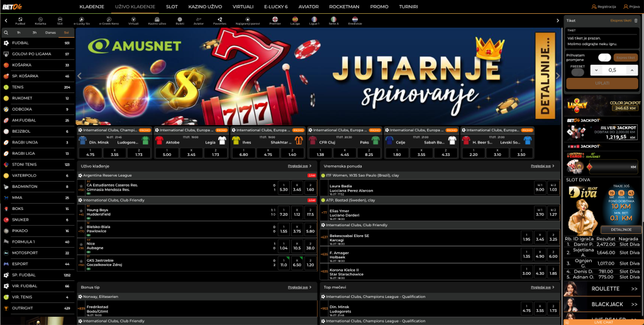Open the E-LUCKY 6 top menu tab
This screenshot has width=644, height=325.
pyautogui.click(x=276, y=7)
